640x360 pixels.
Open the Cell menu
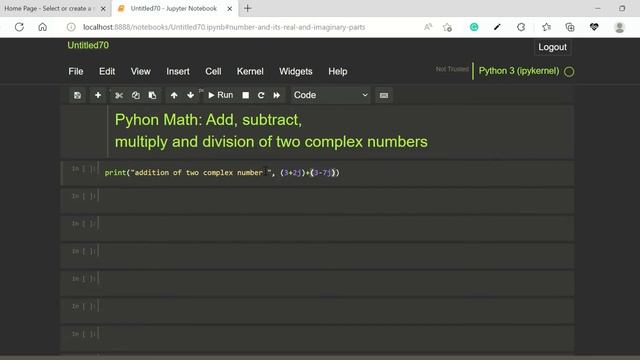click(x=213, y=71)
